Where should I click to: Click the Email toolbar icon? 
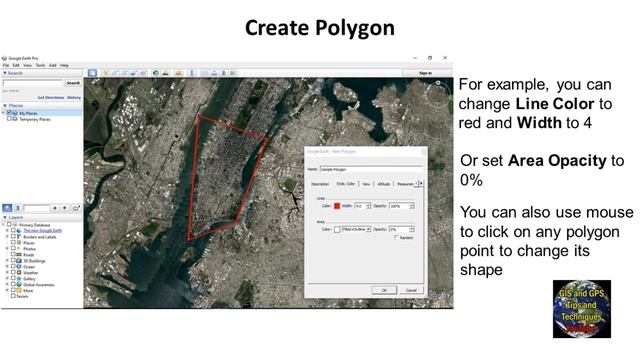coord(204,73)
